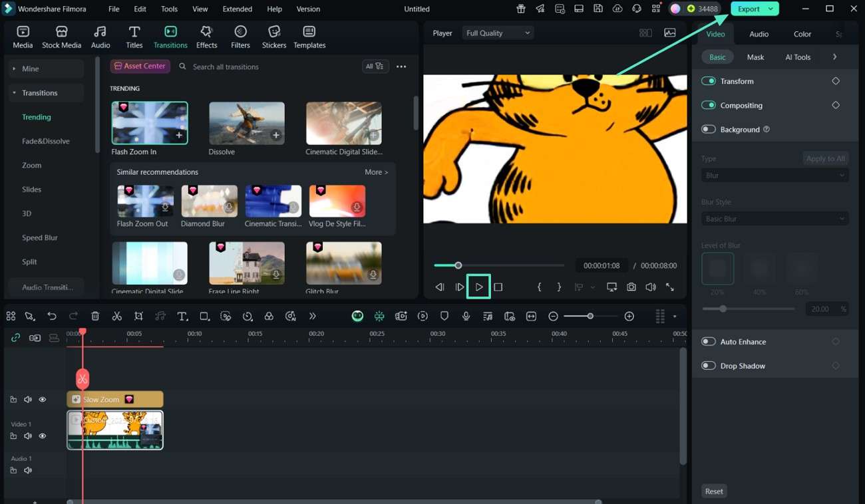
Task: Click the player progress slider handle
Action: [458, 265]
